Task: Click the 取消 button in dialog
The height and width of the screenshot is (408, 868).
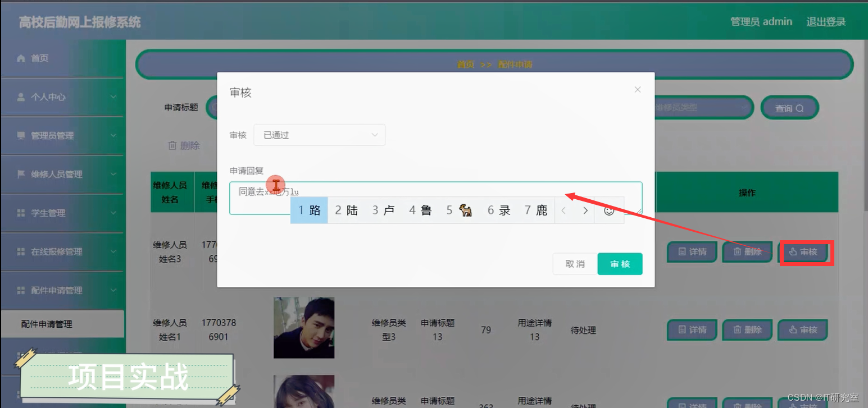Action: (575, 264)
